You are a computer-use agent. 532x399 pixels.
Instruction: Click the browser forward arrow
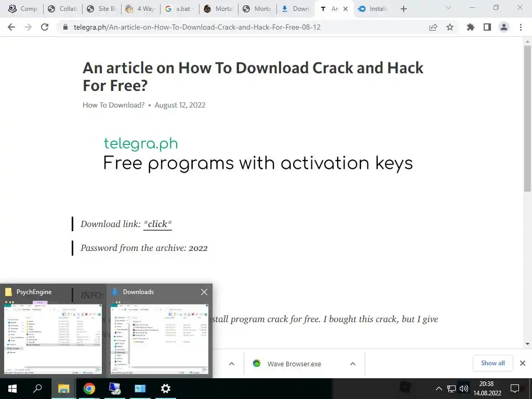click(28, 27)
